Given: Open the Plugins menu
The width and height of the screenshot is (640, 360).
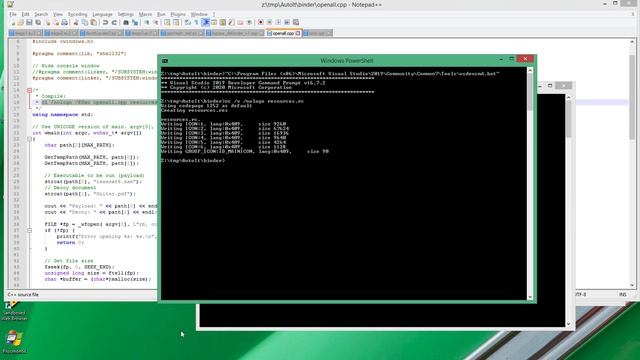Looking at the screenshot, I should 178,14.
